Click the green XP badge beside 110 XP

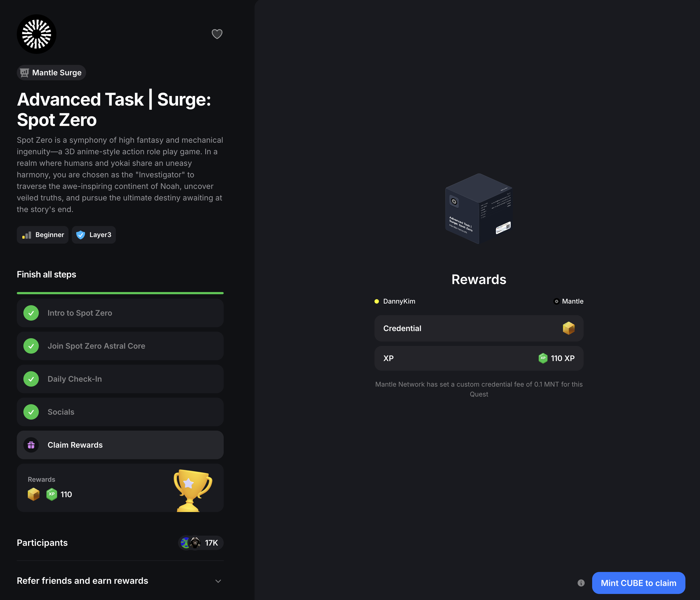pos(543,358)
